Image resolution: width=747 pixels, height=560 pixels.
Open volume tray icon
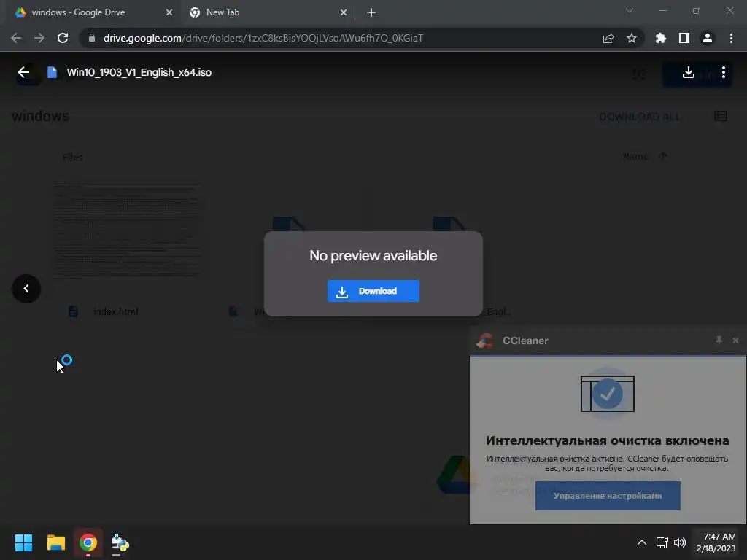click(680, 542)
